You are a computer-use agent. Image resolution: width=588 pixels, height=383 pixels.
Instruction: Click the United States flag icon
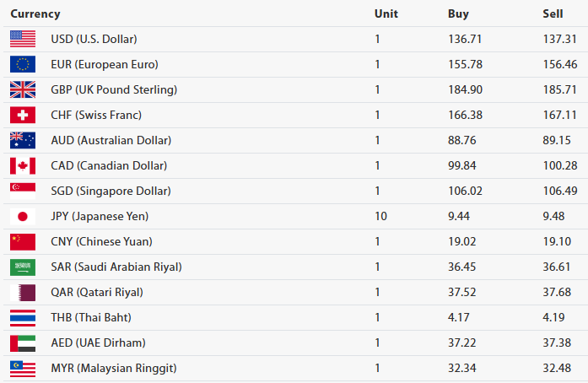(23, 39)
